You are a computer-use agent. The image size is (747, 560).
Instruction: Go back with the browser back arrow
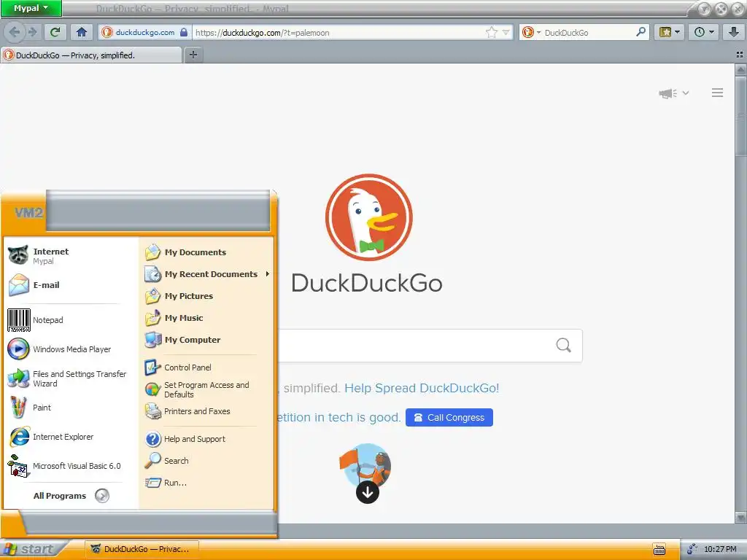[x=15, y=32]
